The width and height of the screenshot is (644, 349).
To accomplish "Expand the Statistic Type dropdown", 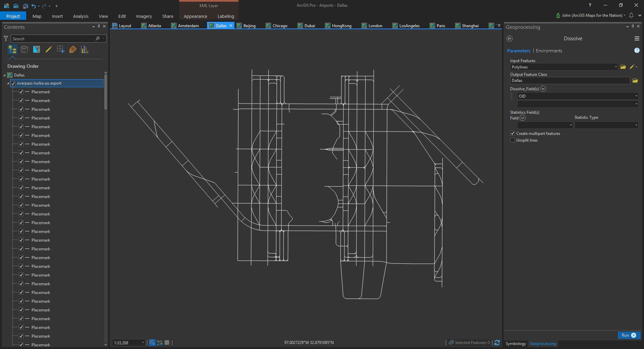I will (636, 125).
